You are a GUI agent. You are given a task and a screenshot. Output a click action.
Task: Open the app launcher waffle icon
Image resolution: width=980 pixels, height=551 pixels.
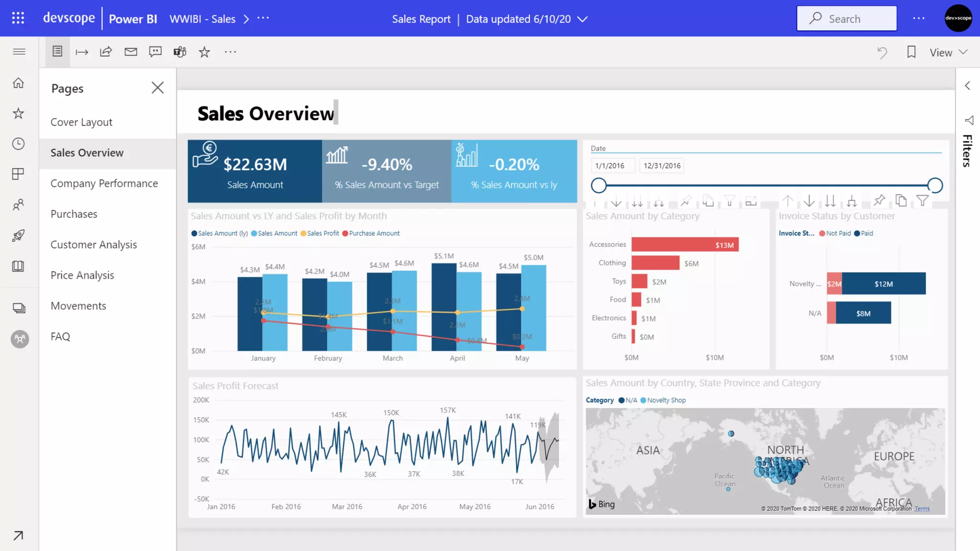pos(18,18)
